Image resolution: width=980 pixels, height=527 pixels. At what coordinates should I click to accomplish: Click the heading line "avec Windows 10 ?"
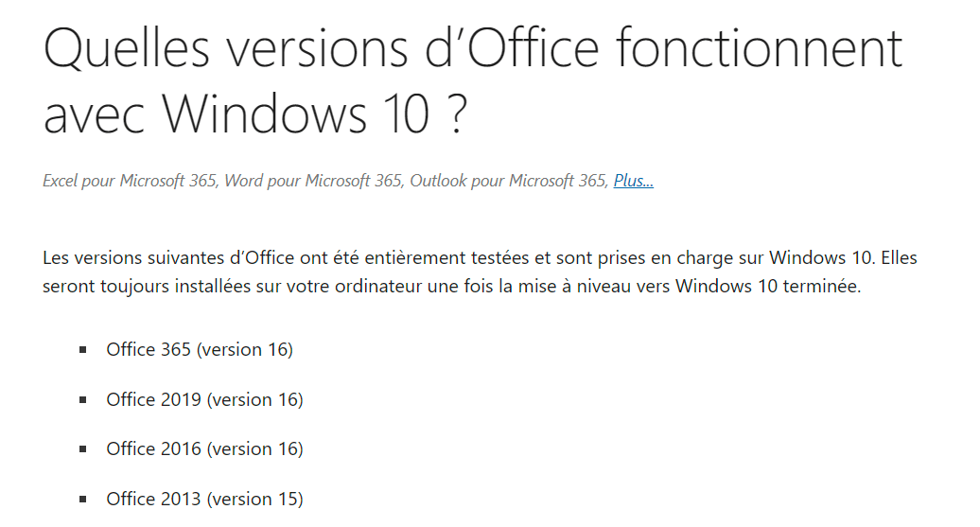pyautogui.click(x=255, y=115)
